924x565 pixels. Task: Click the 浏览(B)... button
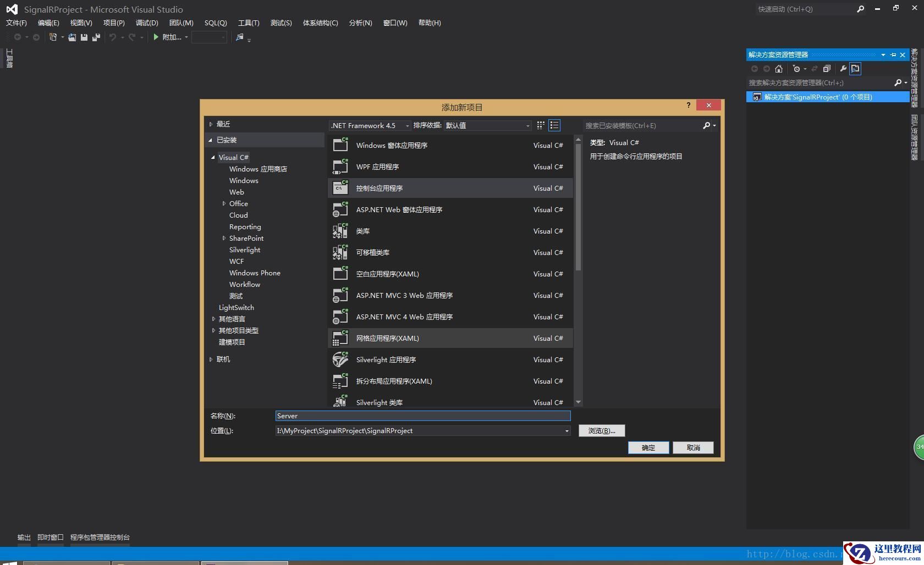pos(601,431)
